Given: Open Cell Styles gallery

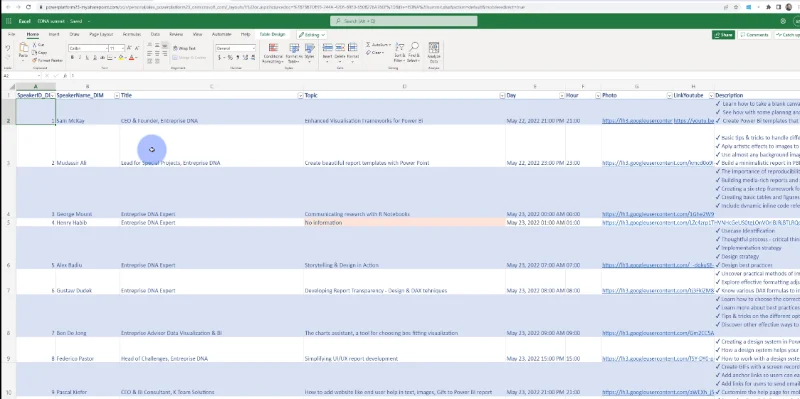Looking at the screenshot, I should click(x=309, y=53).
